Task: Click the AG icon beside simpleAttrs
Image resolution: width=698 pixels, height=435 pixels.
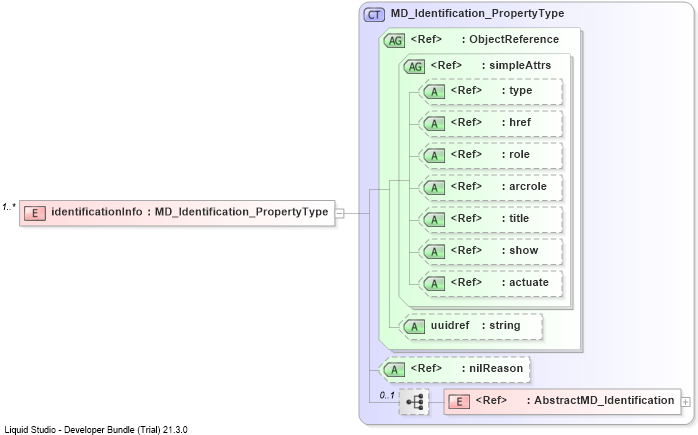Action: [414, 66]
